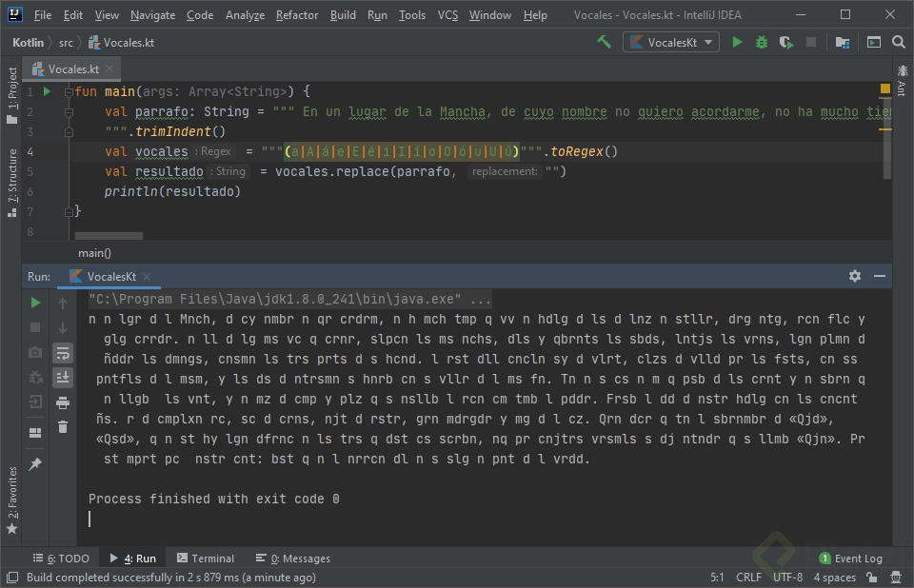This screenshot has height=588, width=914.
Task: Click the gutter run arrow at line 1
Action: [47, 91]
